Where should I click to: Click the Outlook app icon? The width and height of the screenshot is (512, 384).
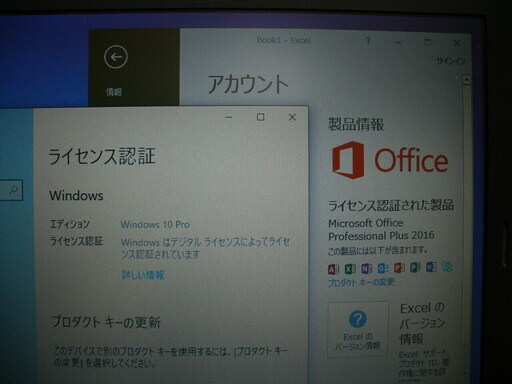[x=383, y=268]
